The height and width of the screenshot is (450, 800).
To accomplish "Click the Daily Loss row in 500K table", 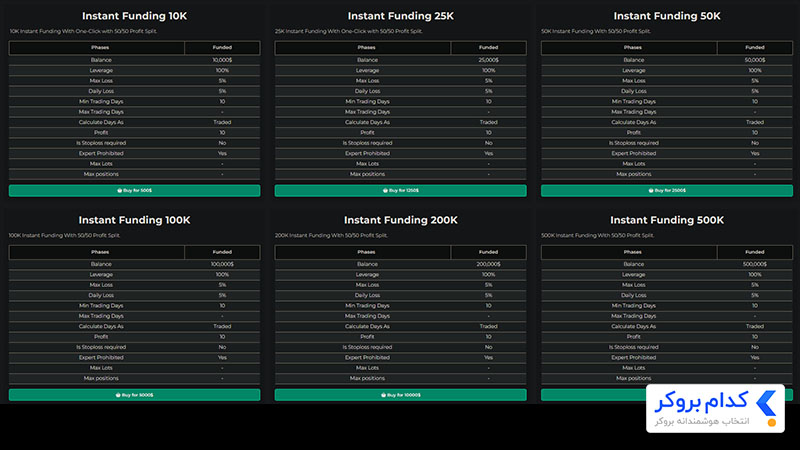I will click(x=667, y=295).
